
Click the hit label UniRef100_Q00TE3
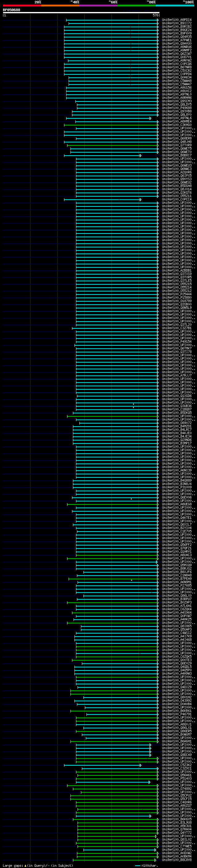click(x=176, y=660)
